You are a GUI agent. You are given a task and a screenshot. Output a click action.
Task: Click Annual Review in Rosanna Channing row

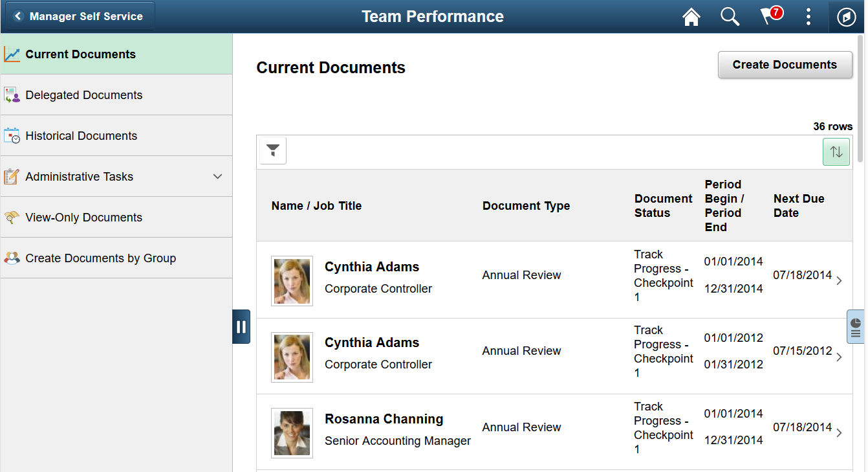(521, 427)
